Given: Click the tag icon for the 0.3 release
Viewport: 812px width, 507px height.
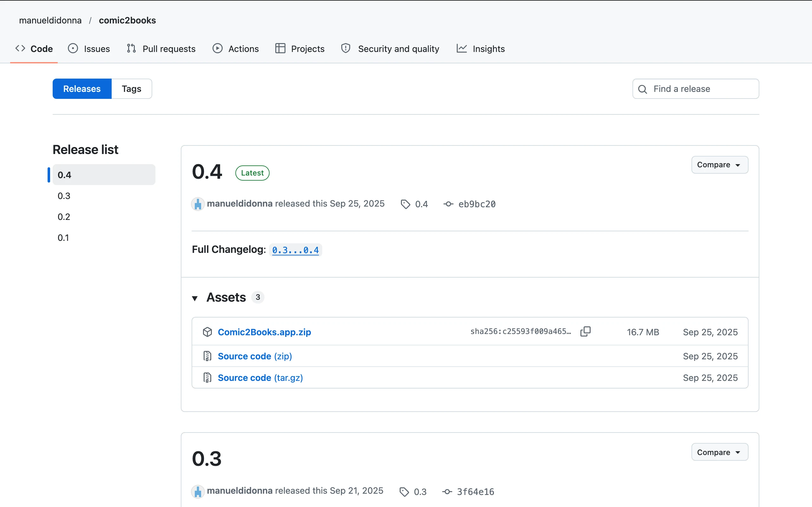Looking at the screenshot, I should pyautogui.click(x=404, y=491).
